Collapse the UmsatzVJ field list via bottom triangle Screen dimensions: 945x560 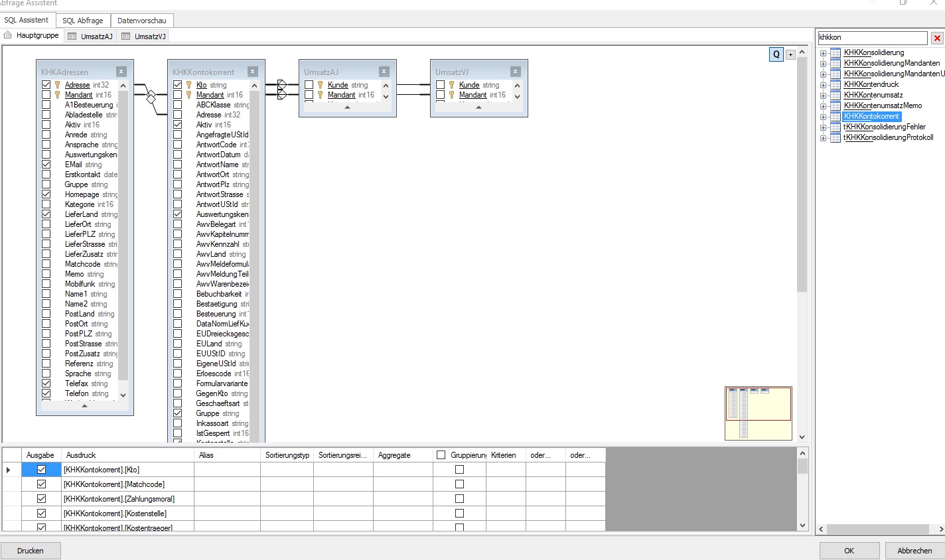point(478,107)
